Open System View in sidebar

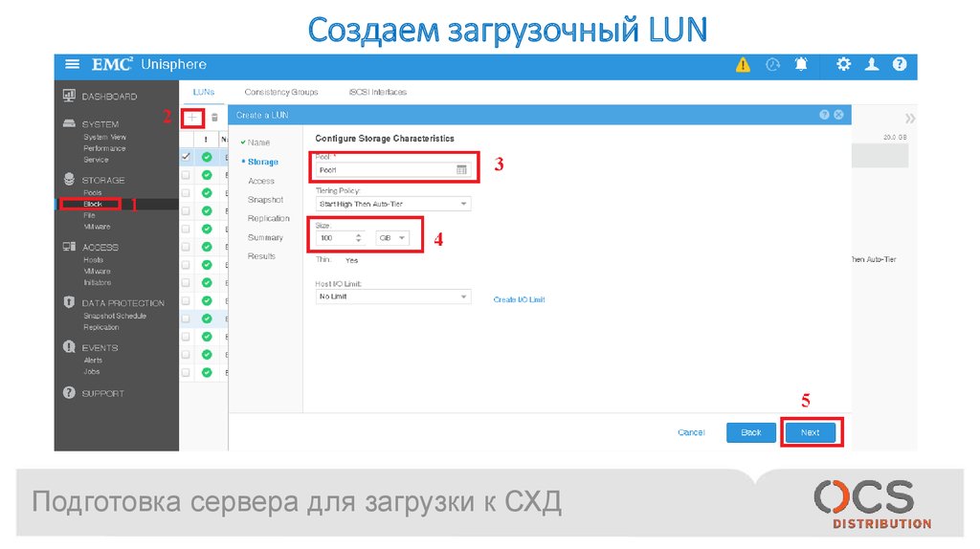coord(104,137)
